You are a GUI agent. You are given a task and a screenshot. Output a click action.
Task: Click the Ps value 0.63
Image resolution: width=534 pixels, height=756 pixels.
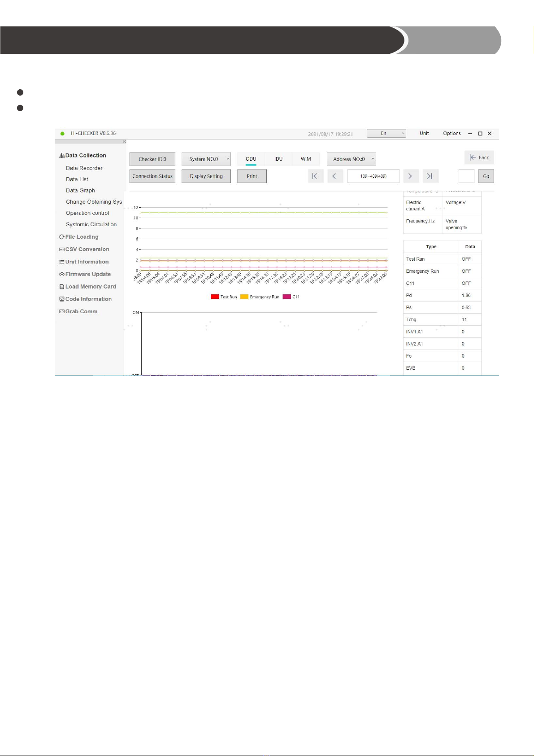click(x=466, y=307)
